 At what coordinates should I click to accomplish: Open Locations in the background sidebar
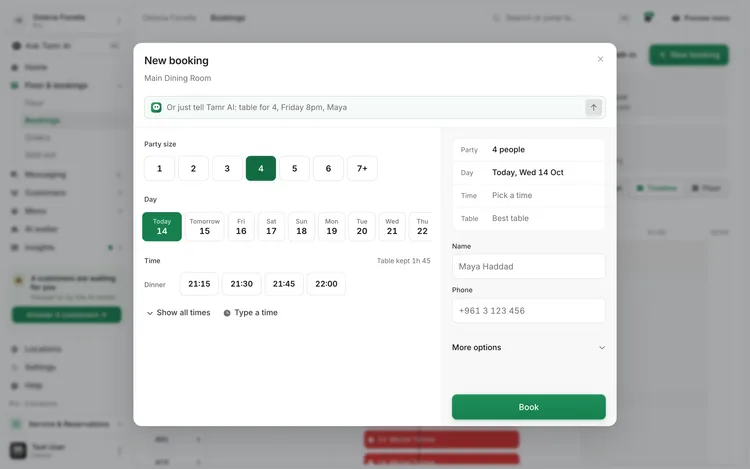coord(43,349)
